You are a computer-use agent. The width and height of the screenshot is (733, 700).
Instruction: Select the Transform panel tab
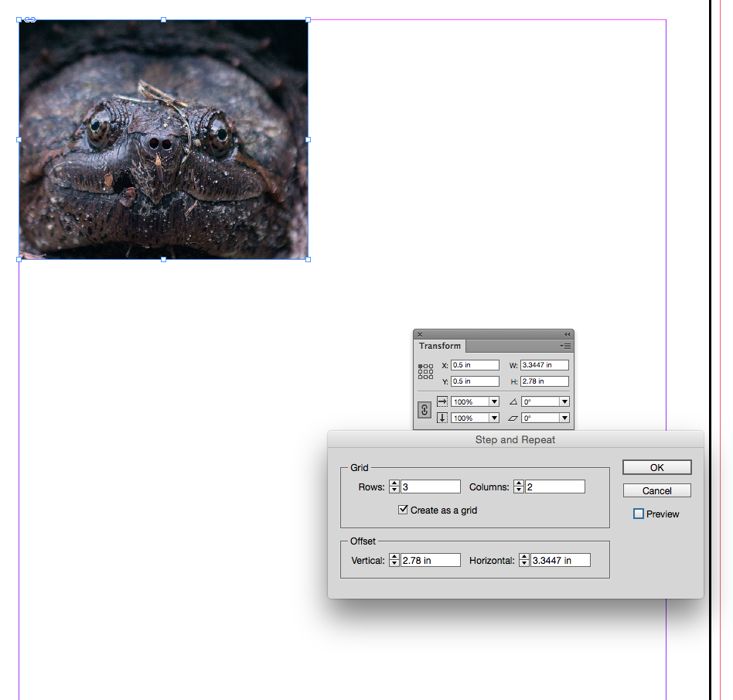point(440,346)
